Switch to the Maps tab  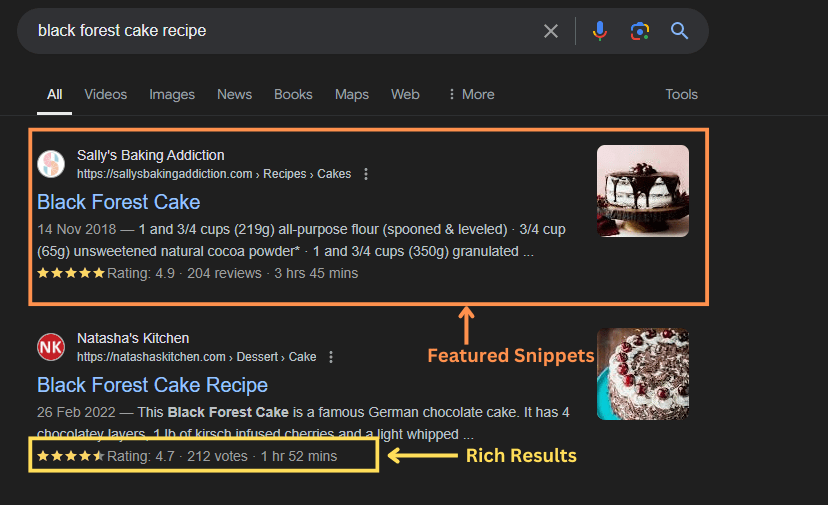pos(352,95)
